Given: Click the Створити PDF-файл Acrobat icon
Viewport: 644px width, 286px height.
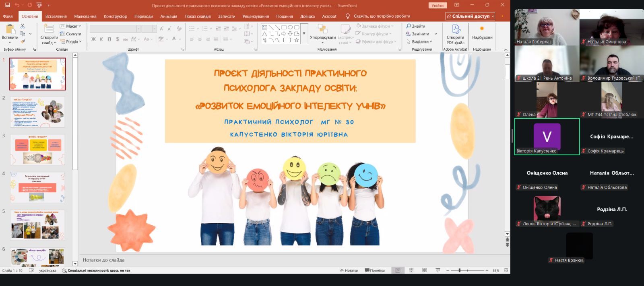Looking at the screenshot, I should [455, 35].
